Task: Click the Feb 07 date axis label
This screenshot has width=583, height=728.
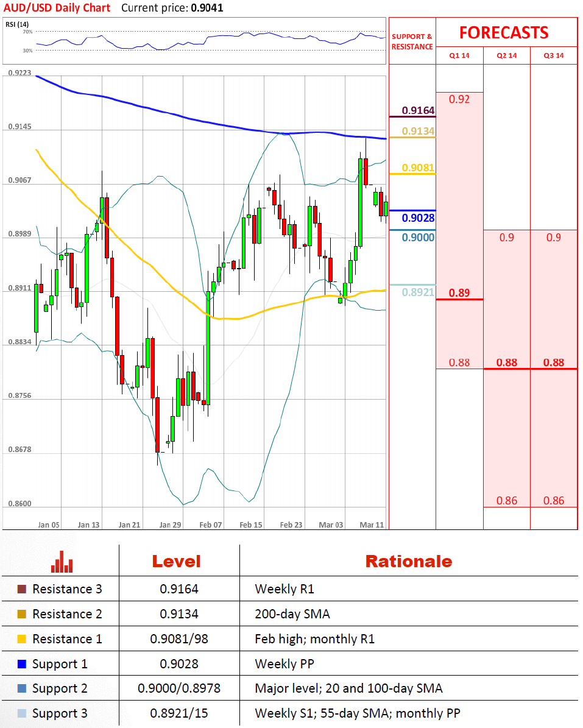Action: click(210, 525)
